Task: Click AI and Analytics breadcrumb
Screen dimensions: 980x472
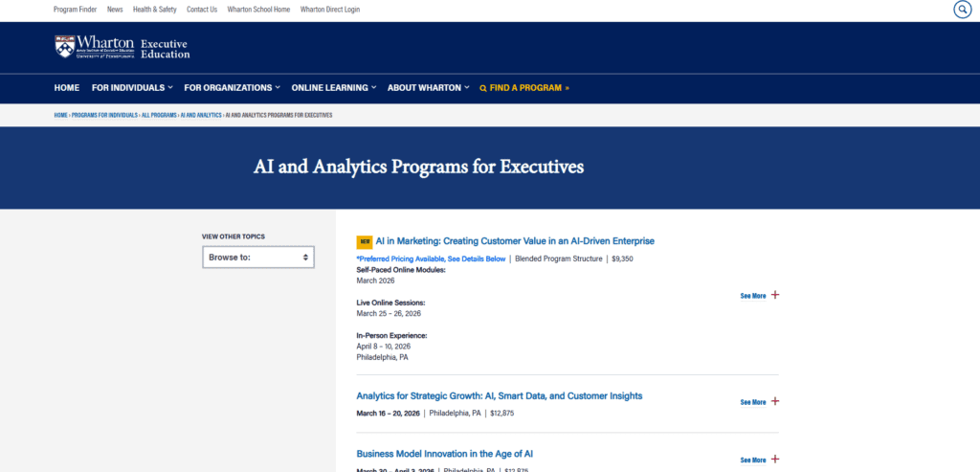Action: [201, 115]
